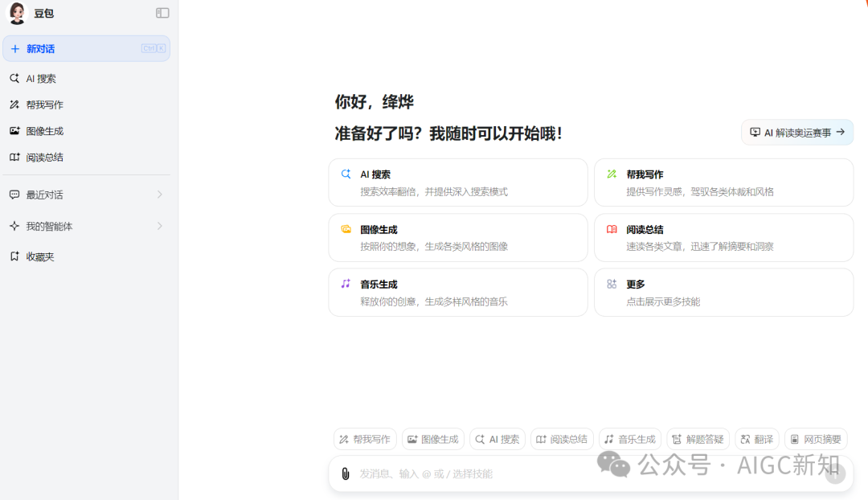868x500 pixels.
Task: Select the 图像生成 skill card
Action: pos(458,238)
